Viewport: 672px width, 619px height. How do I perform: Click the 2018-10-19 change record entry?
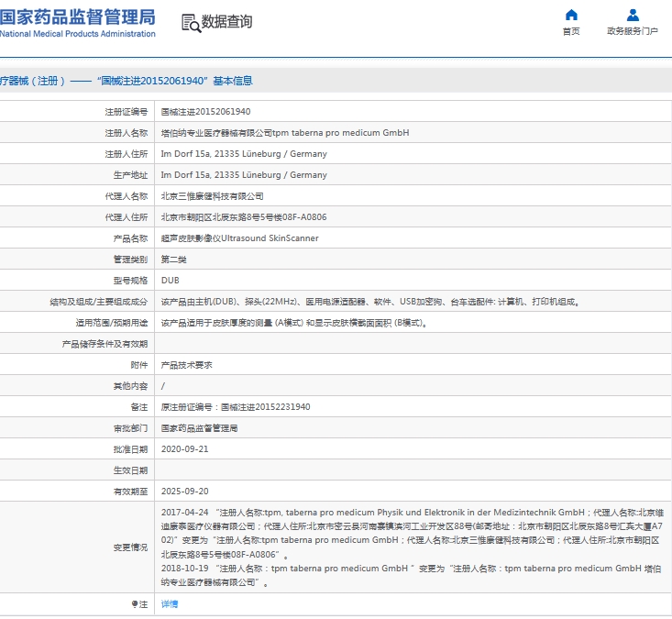(x=411, y=575)
